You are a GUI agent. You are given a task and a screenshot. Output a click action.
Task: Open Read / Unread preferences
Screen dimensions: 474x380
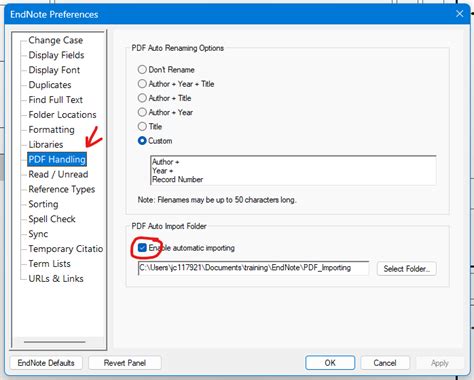click(58, 174)
